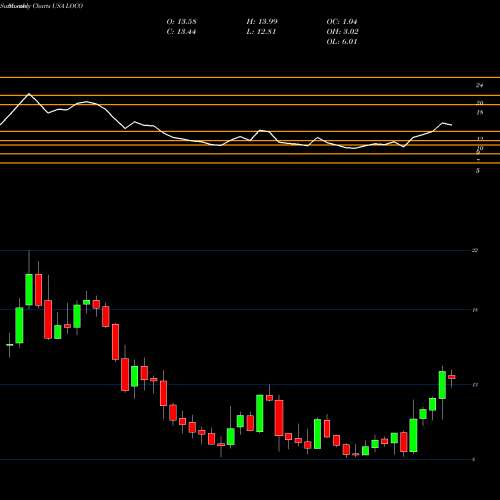Viewport: 500px width, 500px height.
Task: Click the open price value O: 13.58
Action: coord(182,22)
